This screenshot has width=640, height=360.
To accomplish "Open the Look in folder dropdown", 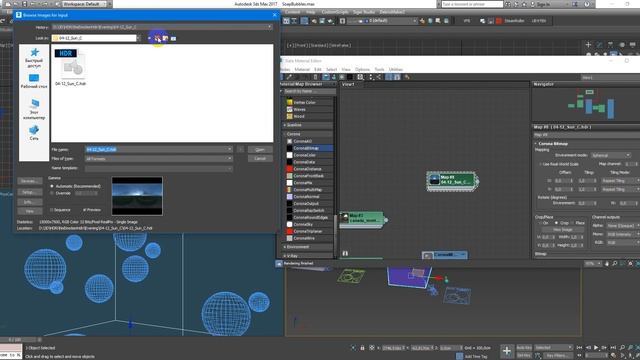I will coord(96,38).
